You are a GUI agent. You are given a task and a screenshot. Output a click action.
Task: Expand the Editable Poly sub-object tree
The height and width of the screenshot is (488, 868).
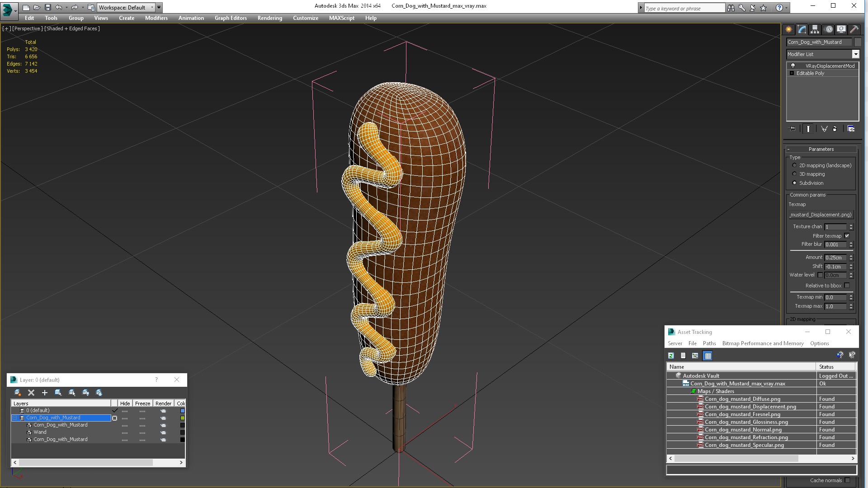pos(792,73)
